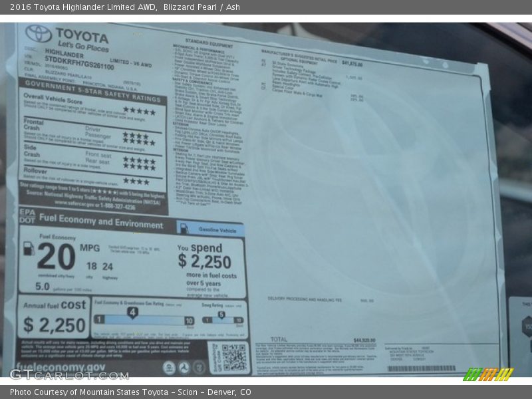The image size is (532, 399).
Task: Click the EPA DOT badge
Action: (x=27, y=216)
